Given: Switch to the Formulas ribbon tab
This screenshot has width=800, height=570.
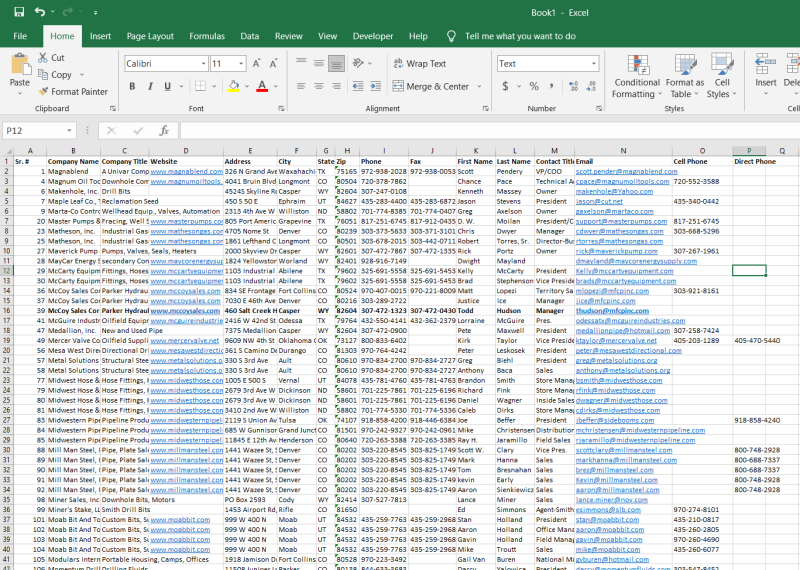Looking at the screenshot, I should 207,36.
